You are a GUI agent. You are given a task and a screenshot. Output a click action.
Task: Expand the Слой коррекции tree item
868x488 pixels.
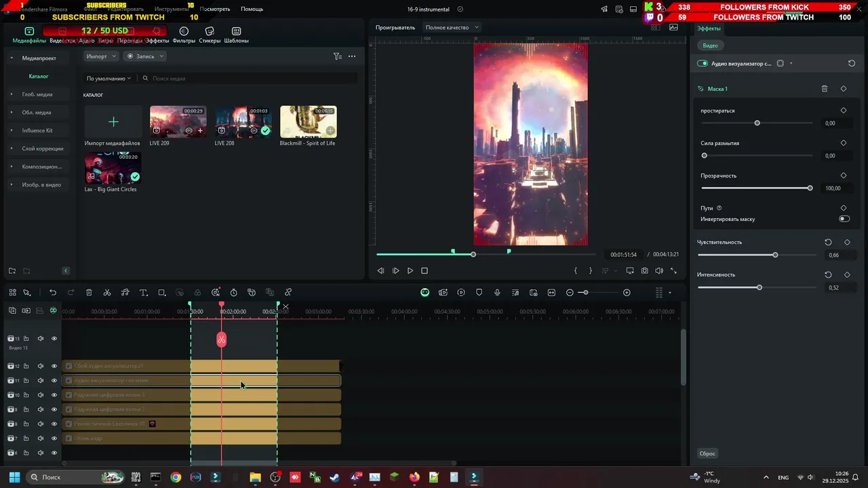tap(12, 148)
